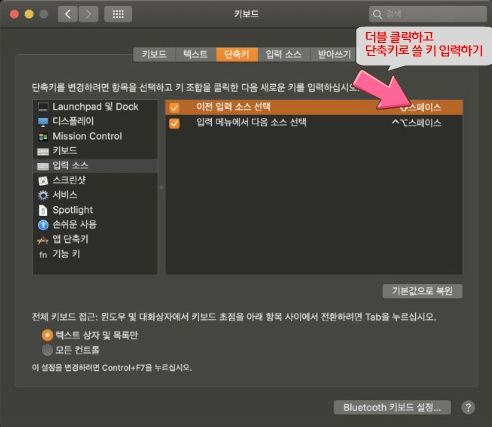Select Launchpad 및 Dock category
The image size is (492, 427).
(95, 107)
